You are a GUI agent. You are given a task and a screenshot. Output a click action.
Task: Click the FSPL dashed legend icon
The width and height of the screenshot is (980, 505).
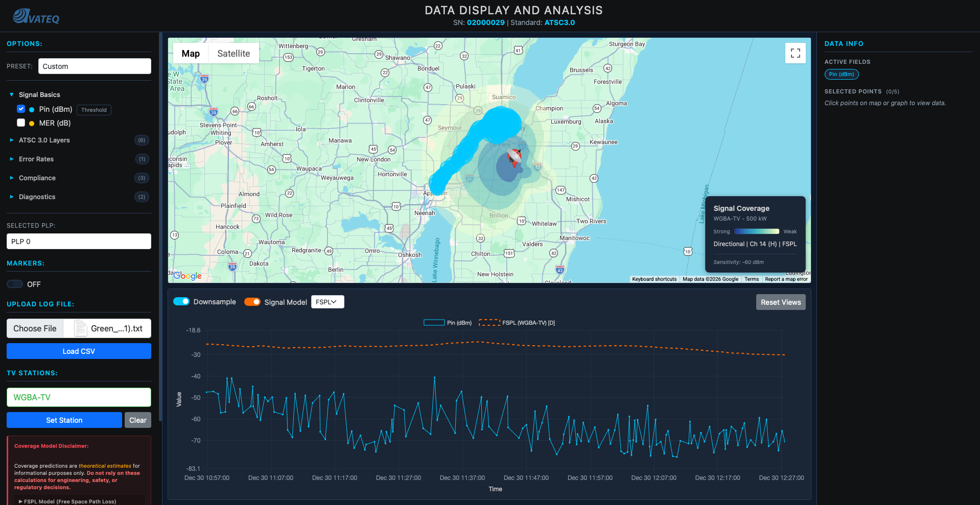pyautogui.click(x=489, y=323)
